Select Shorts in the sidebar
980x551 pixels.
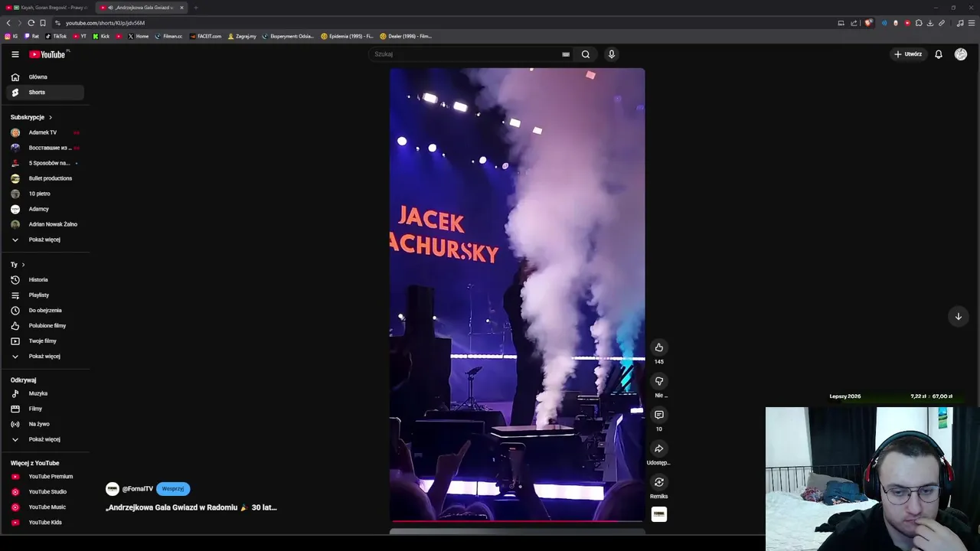[45, 93]
